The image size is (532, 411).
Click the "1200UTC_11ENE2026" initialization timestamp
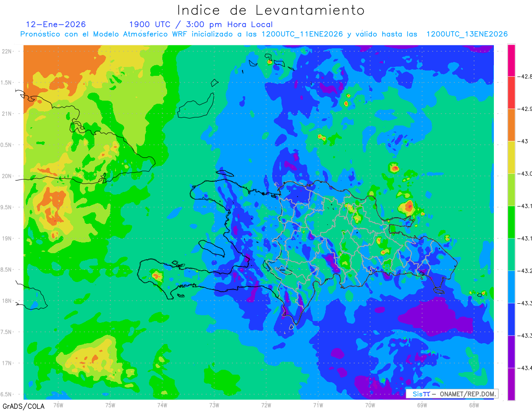[x=302, y=34]
